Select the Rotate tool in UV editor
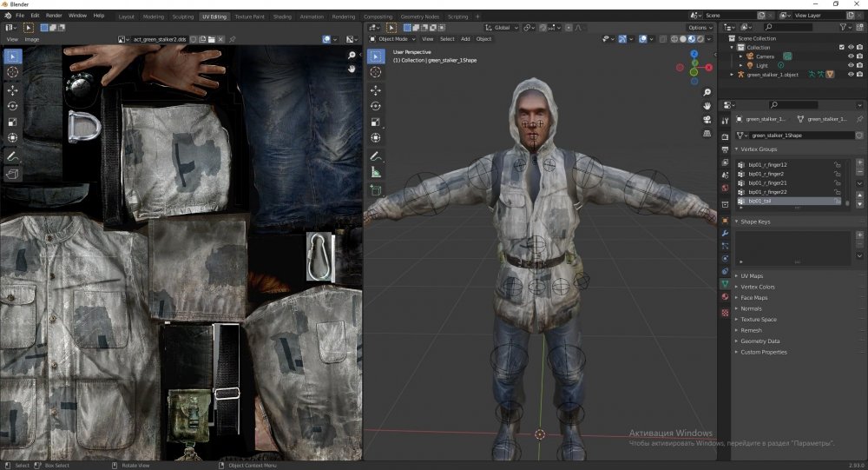The width and height of the screenshot is (868, 470). click(x=12, y=106)
